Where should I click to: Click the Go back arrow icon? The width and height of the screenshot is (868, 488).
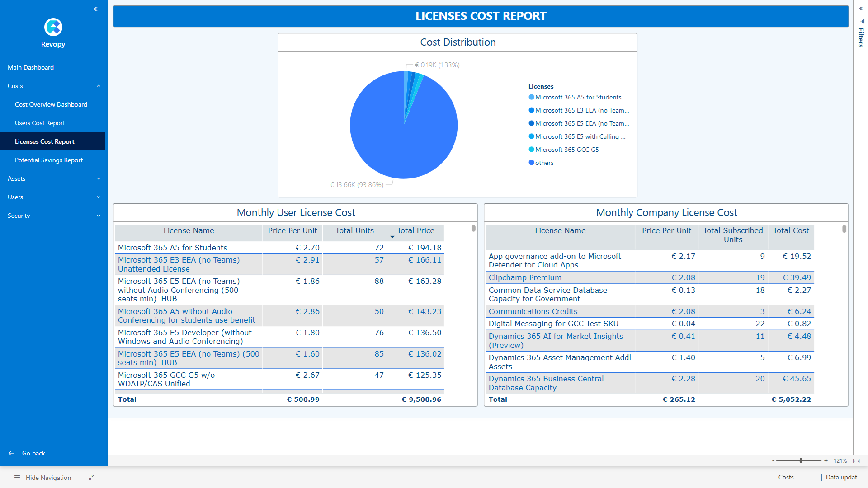click(11, 453)
